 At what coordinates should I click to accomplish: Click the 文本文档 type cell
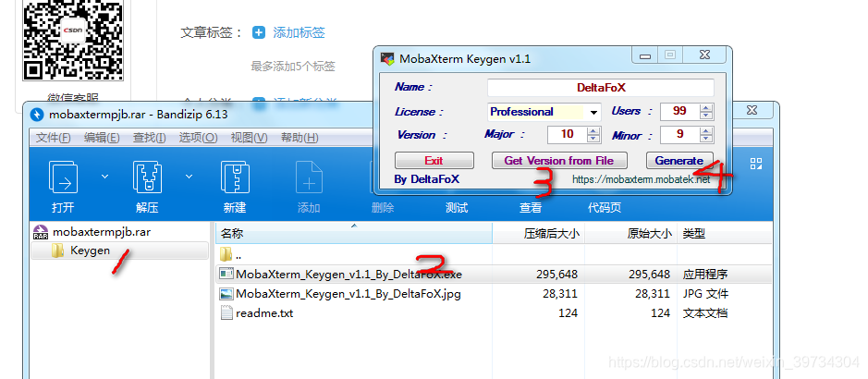(x=705, y=313)
